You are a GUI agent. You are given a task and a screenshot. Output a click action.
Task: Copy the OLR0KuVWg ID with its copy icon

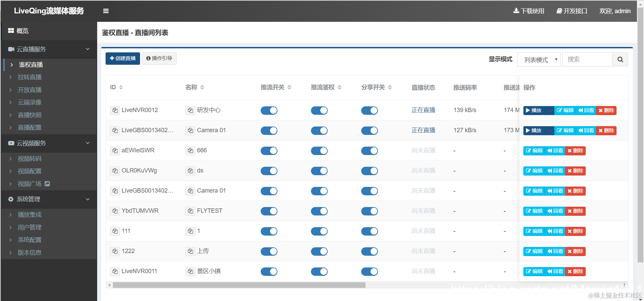click(x=115, y=171)
